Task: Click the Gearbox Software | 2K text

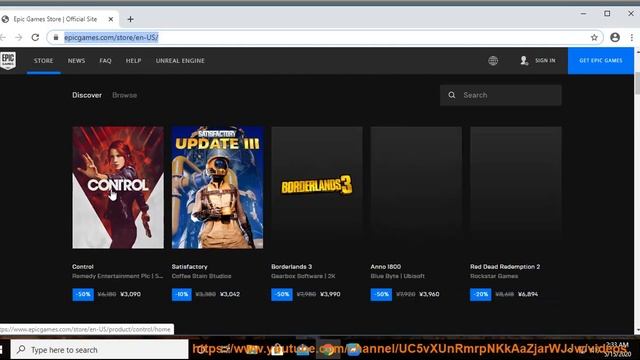Action: 303,276
